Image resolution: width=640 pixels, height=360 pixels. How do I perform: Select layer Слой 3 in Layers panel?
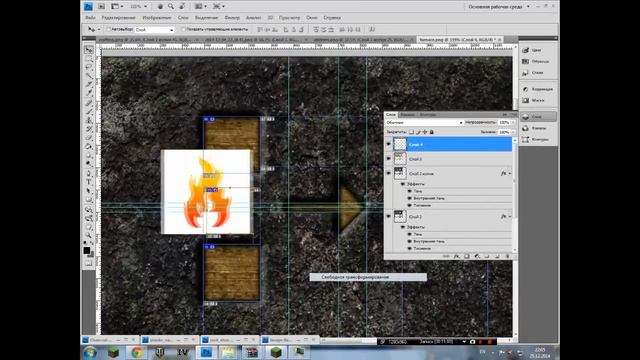[x=452, y=159]
